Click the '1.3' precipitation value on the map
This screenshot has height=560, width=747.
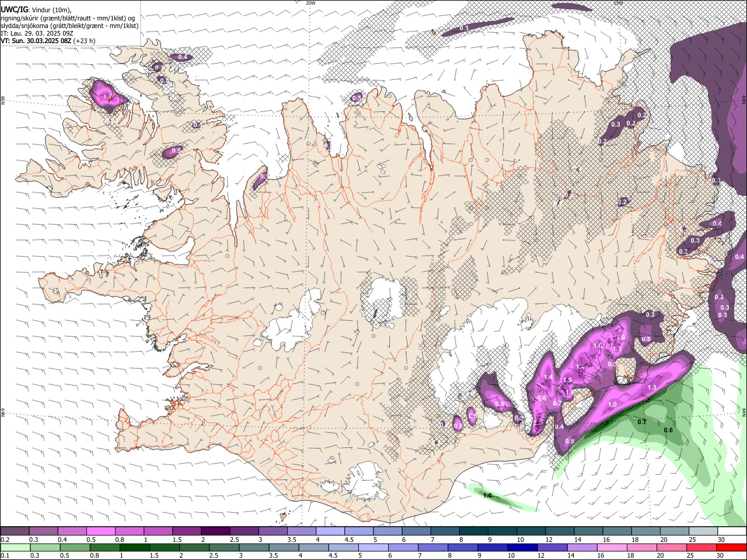(x=652, y=387)
